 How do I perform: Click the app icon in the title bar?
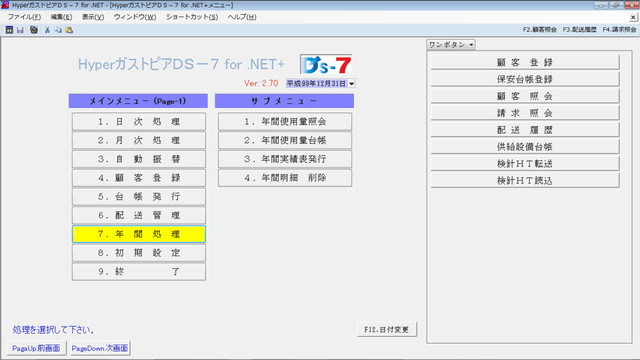click(x=5, y=5)
